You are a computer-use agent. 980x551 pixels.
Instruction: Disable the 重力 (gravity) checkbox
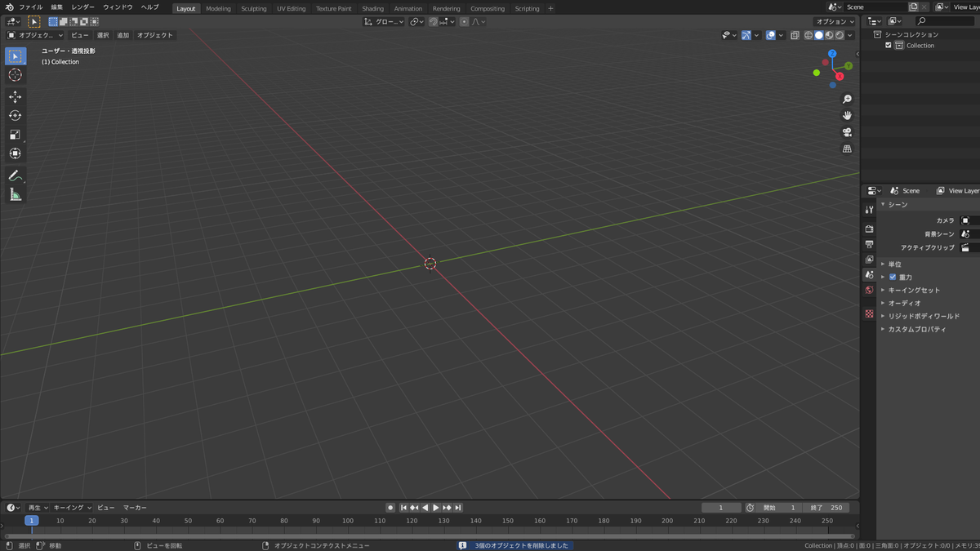[893, 277]
